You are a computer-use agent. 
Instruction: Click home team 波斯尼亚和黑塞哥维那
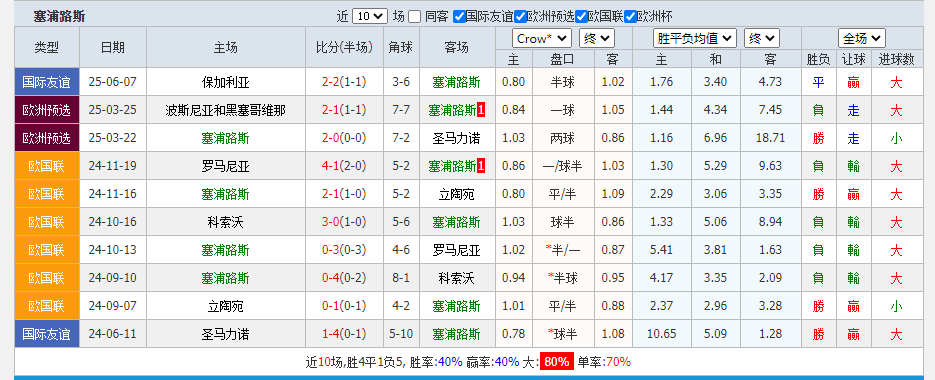click(x=225, y=110)
